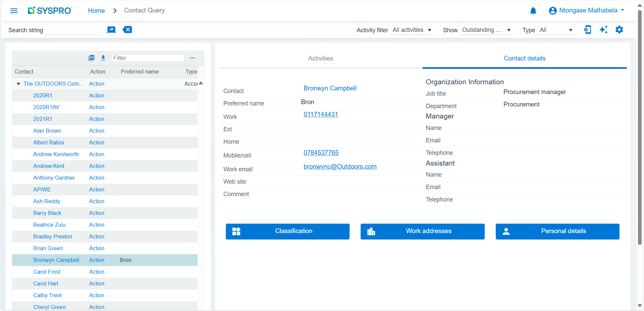Open the Activity filter dropdown

412,30
